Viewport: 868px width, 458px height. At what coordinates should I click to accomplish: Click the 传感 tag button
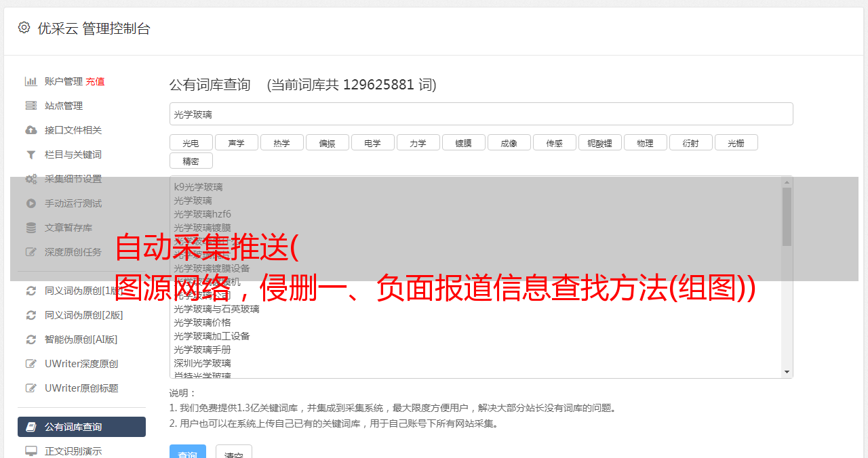(554, 142)
